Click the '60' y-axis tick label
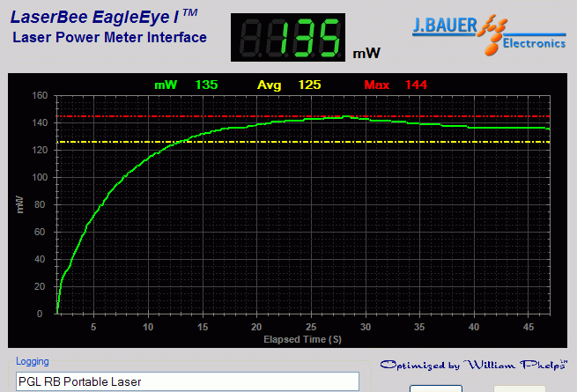 (x=40, y=232)
